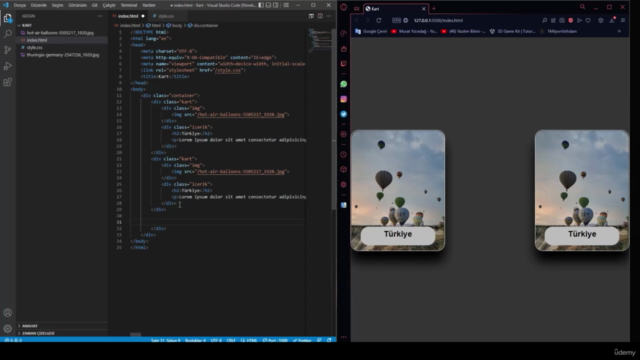Viewport: 640px width, 360px height.
Task: Split the editor to the right
Action: tap(320, 16)
